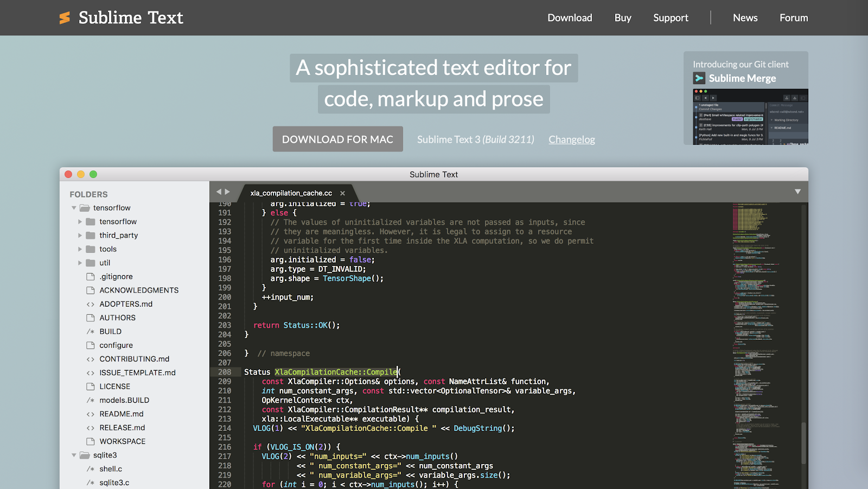Click the markup icon next to CONTRIBUTING.md
Screen dimensions: 868x489
click(x=91, y=359)
